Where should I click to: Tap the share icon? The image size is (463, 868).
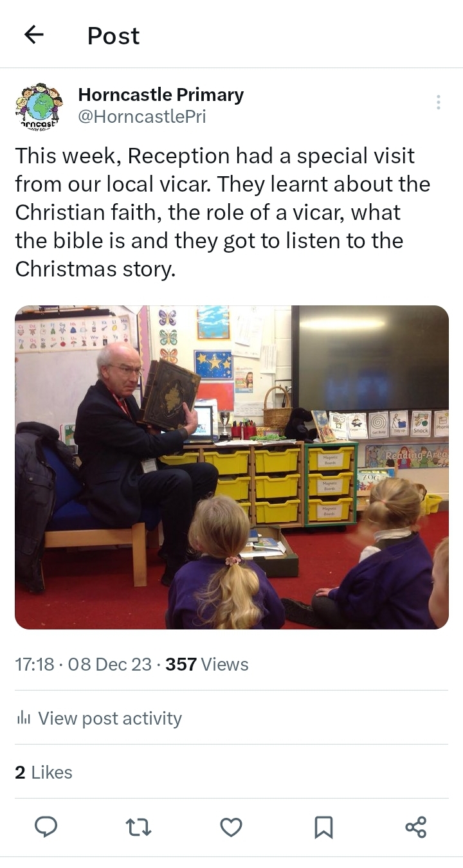pyautogui.click(x=416, y=827)
